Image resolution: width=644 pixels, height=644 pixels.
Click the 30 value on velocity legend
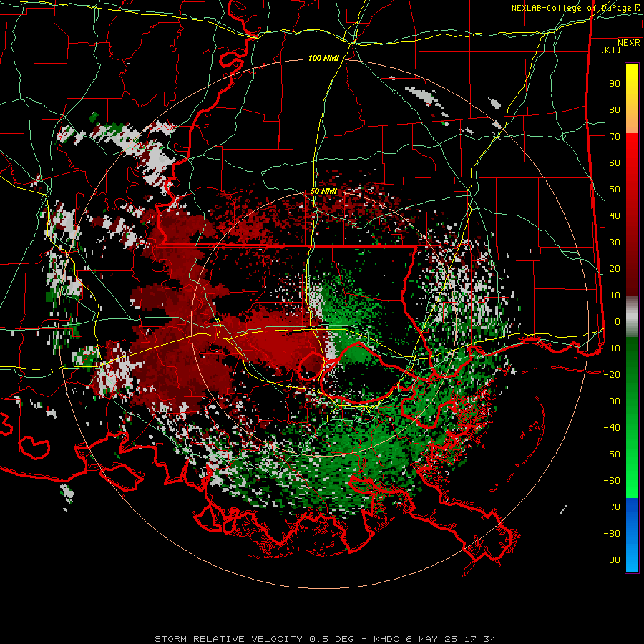[x=615, y=243]
